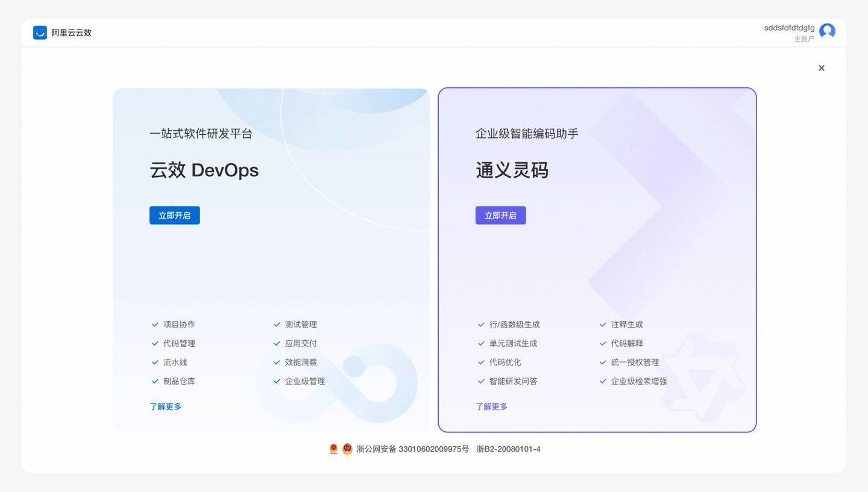The image size is (868, 492).
Task: Open the user avatar icon
Action: pos(827,31)
